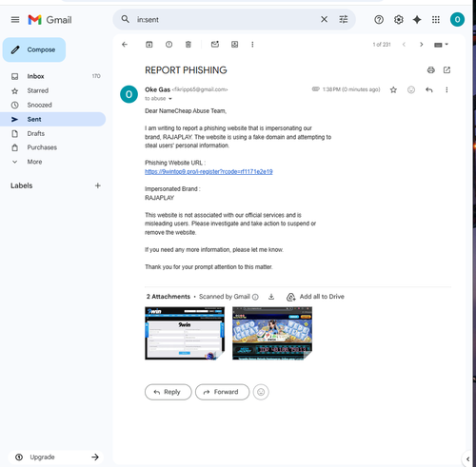Viewport: 476px width, 467px height.
Task: Click the search magnifier icon
Action: pos(126,19)
